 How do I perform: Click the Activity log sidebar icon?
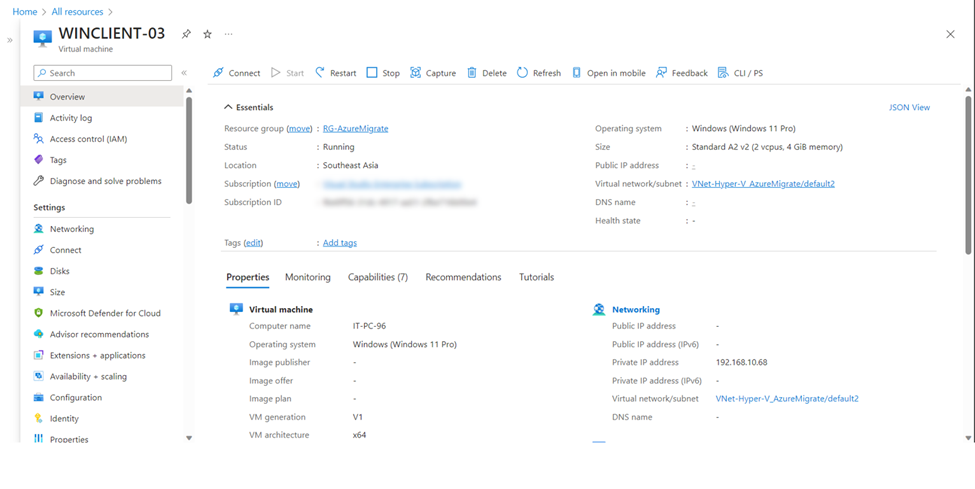point(39,118)
